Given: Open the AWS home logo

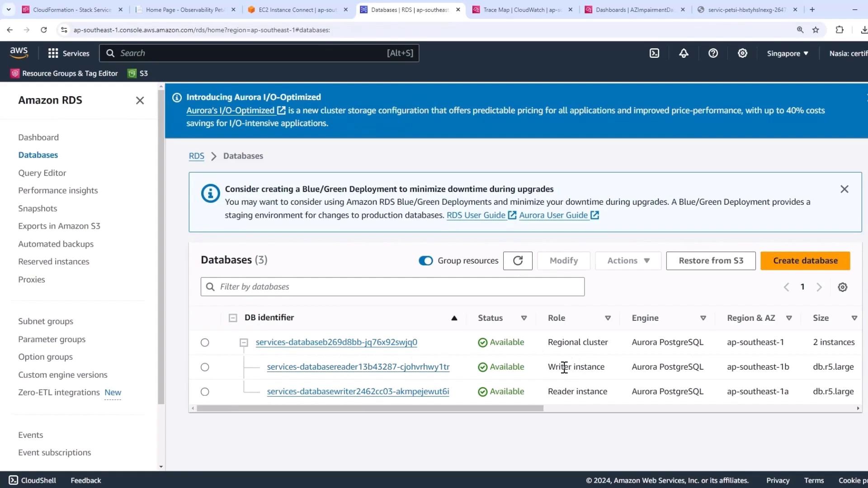Looking at the screenshot, I should pos(19,53).
